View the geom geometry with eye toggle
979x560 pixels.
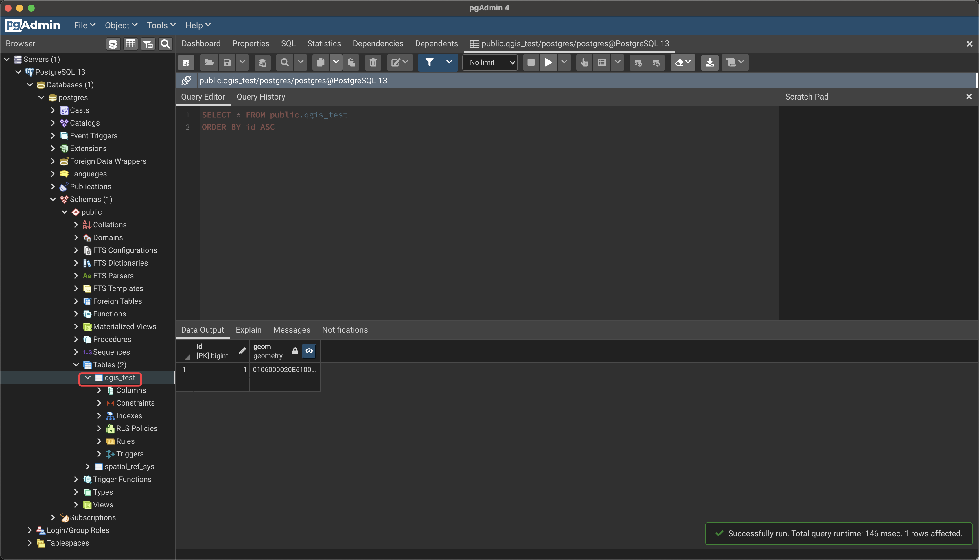(x=309, y=351)
